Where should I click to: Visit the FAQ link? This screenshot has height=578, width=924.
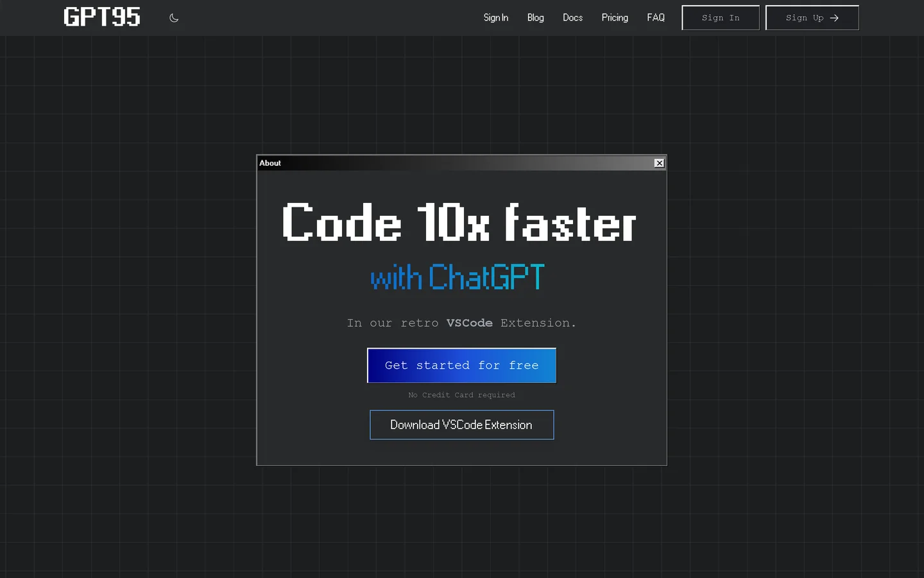pyautogui.click(x=656, y=17)
